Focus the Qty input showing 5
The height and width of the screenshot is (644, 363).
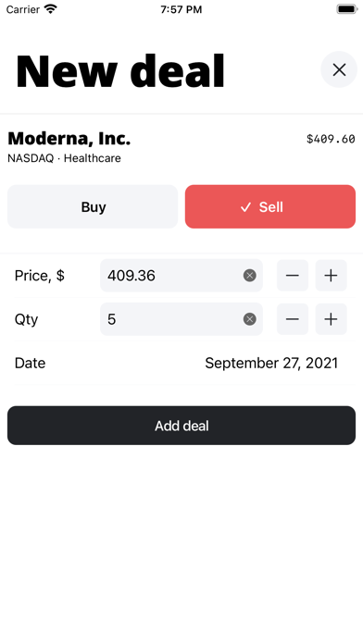[181, 319]
